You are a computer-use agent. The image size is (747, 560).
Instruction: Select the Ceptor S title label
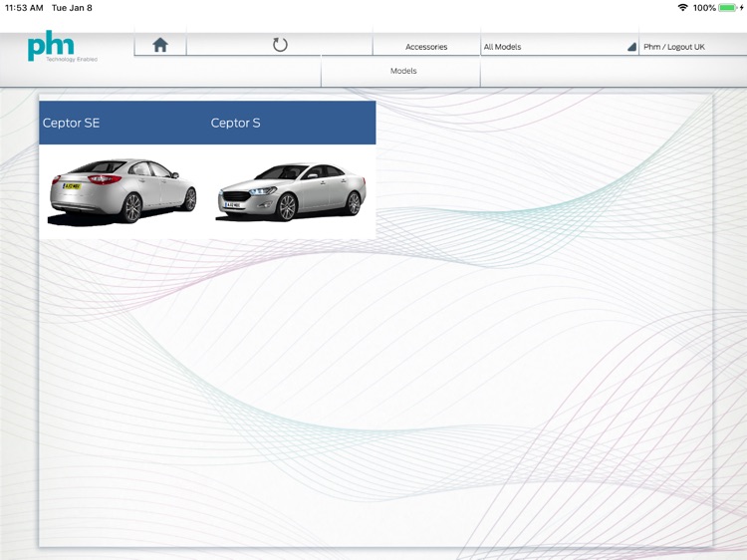tap(236, 124)
